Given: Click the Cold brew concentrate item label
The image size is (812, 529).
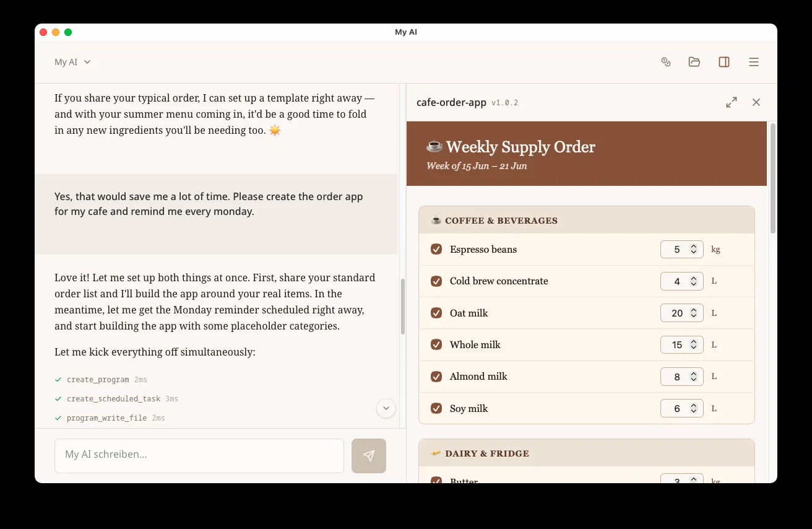Looking at the screenshot, I should [x=499, y=281].
